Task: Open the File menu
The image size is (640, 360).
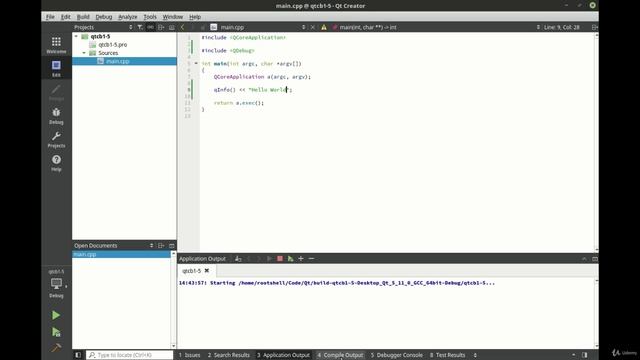Action: pos(50,17)
